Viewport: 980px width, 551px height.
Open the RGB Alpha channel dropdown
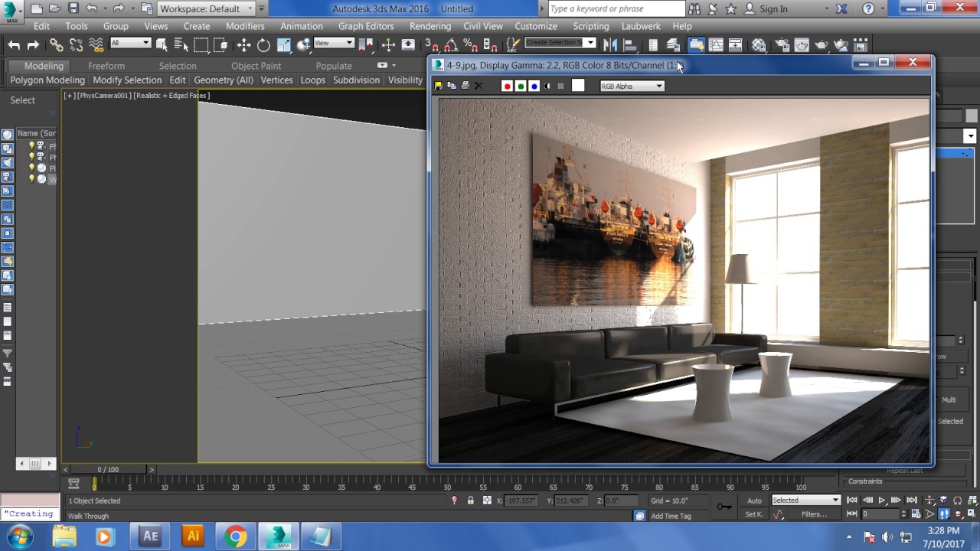(632, 86)
